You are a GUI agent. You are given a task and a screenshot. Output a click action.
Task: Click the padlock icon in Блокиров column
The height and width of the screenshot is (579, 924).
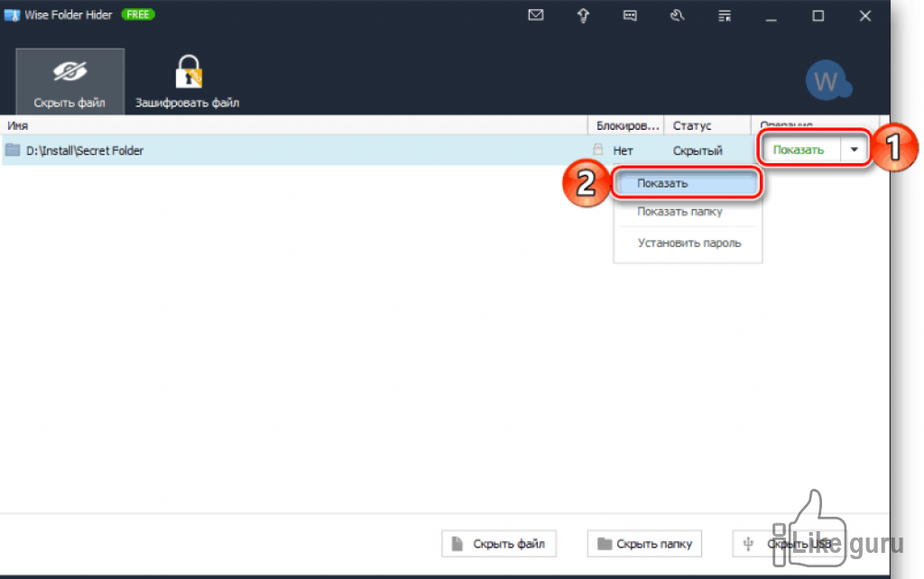point(598,150)
